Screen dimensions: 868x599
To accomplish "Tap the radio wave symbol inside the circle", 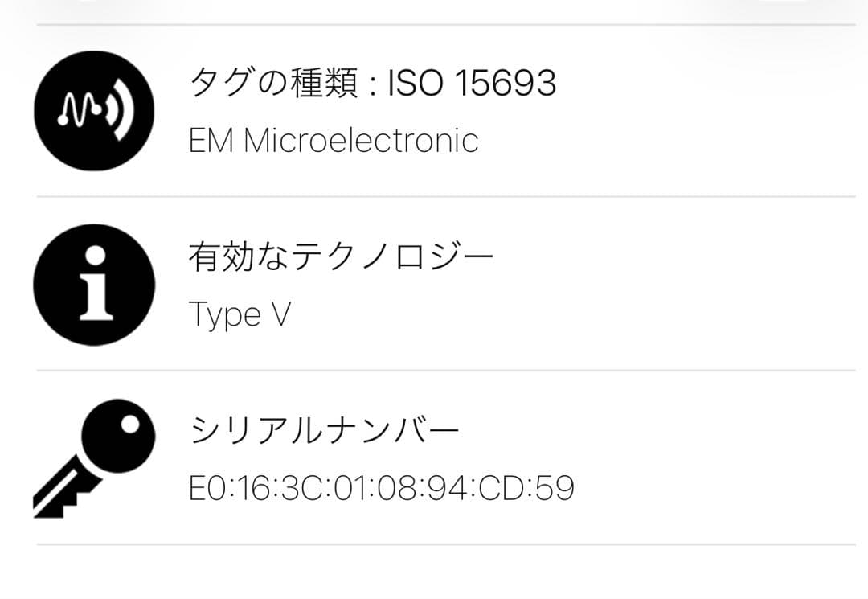I will 94,111.
